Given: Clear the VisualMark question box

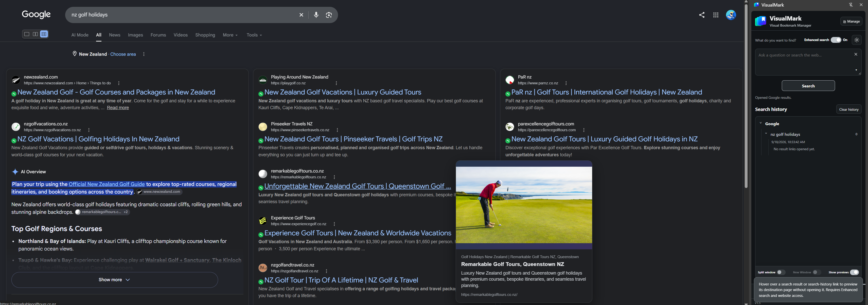Looking at the screenshot, I should point(856,54).
